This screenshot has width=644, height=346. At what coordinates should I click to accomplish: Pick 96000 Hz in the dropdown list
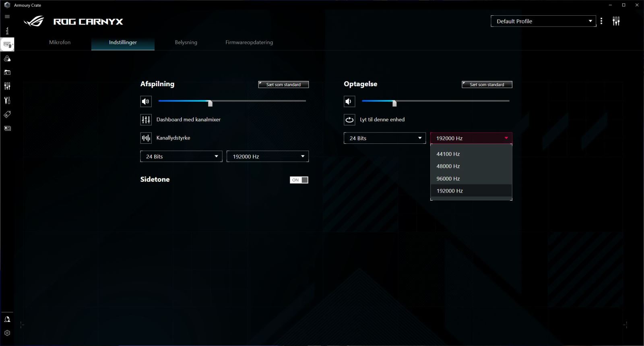click(x=471, y=178)
